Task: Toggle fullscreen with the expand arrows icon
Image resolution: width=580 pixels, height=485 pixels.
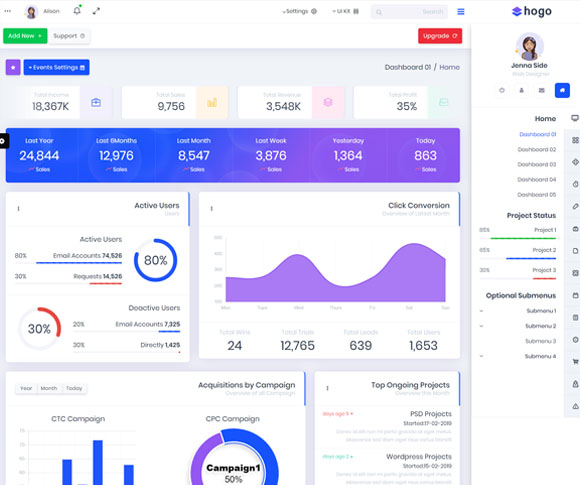Action: (96, 11)
